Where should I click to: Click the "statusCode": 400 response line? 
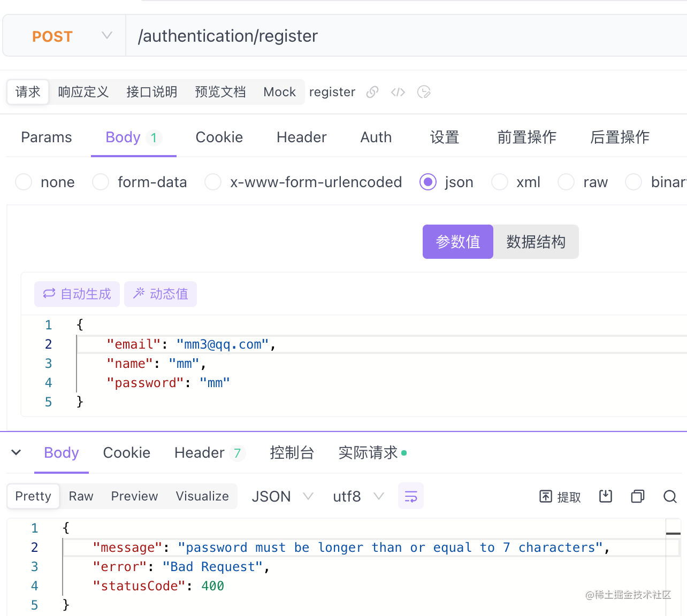[x=158, y=586]
